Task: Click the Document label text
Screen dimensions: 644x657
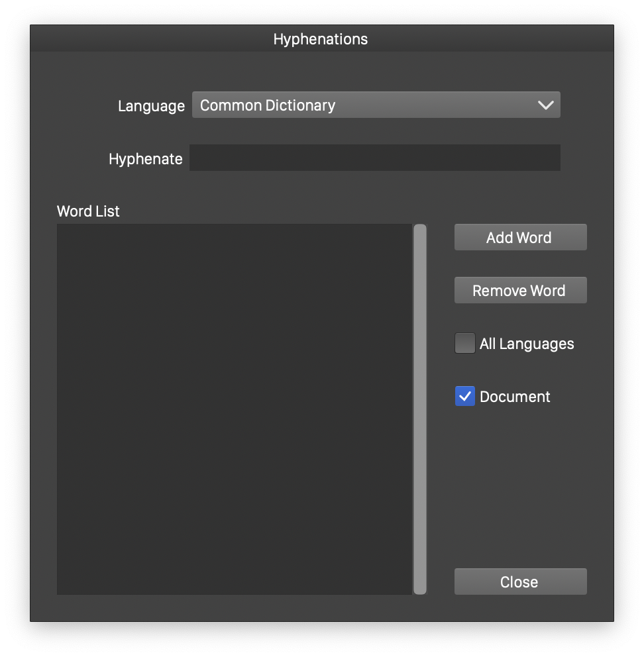Action: point(515,397)
